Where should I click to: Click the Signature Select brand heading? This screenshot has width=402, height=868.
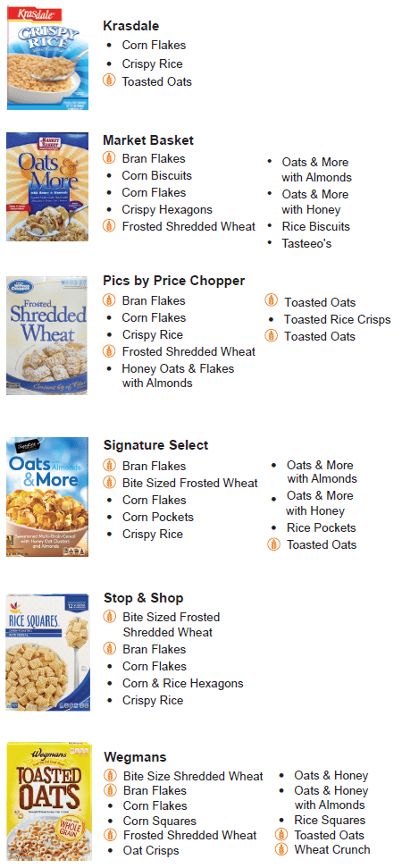[156, 445]
